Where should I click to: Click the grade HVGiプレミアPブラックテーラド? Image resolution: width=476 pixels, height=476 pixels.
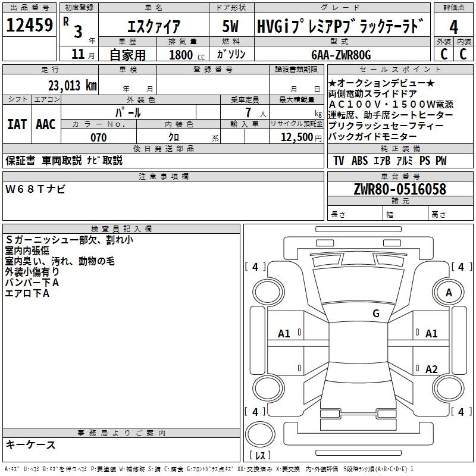340,26
